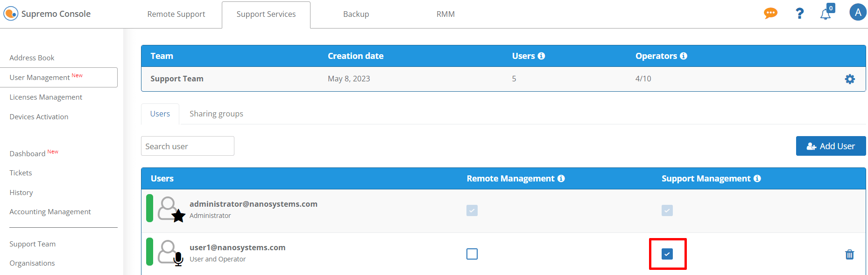This screenshot has width=868, height=275.
Task: Click the Users count value 5
Action: [514, 79]
